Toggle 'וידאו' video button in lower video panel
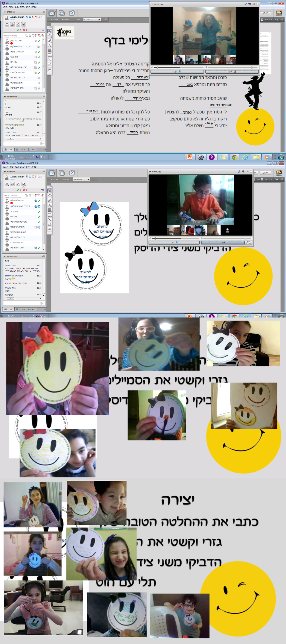Viewport: 286px width, 644px height. point(223,243)
